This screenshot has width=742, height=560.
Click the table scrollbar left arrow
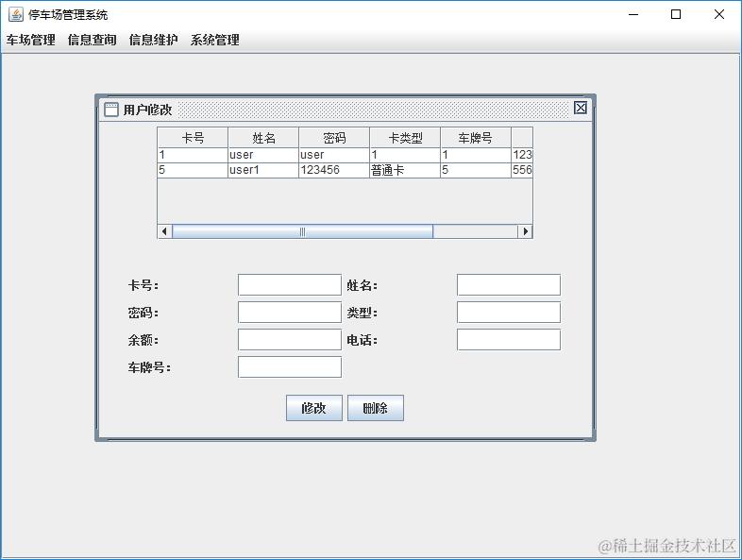pos(164,231)
